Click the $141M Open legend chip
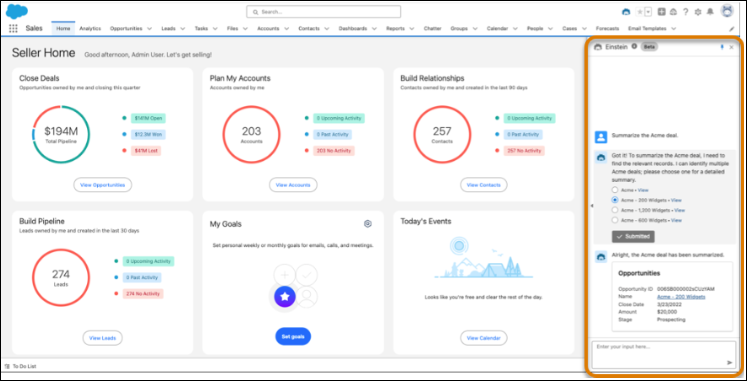This screenshot has width=747, height=381. coord(149,118)
